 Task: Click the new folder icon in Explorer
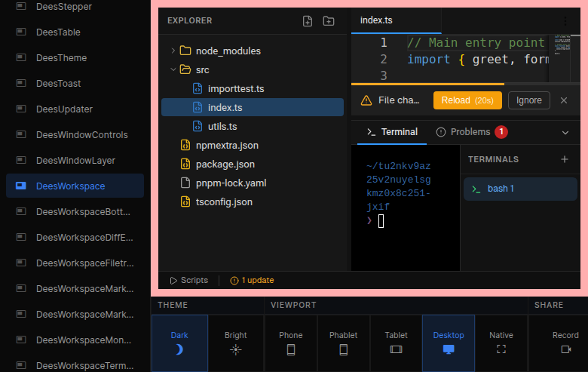coord(329,21)
